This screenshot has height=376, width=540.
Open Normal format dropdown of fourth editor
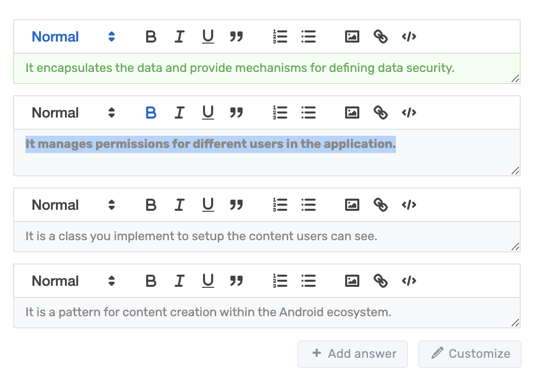[x=73, y=281]
